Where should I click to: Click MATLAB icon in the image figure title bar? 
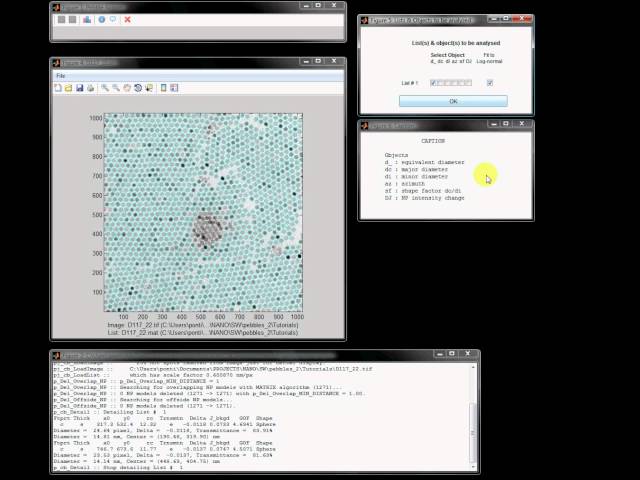click(x=57, y=62)
